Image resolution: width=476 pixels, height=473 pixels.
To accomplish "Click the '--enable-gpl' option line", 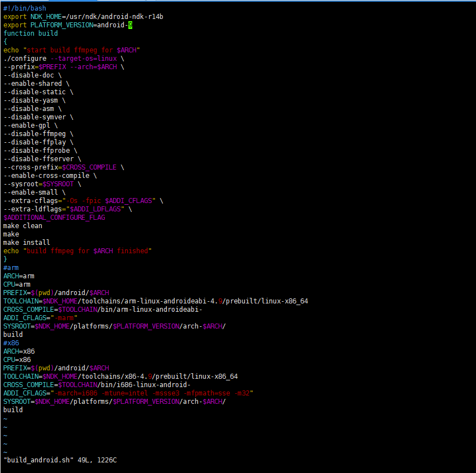I will pyautogui.click(x=30, y=126).
